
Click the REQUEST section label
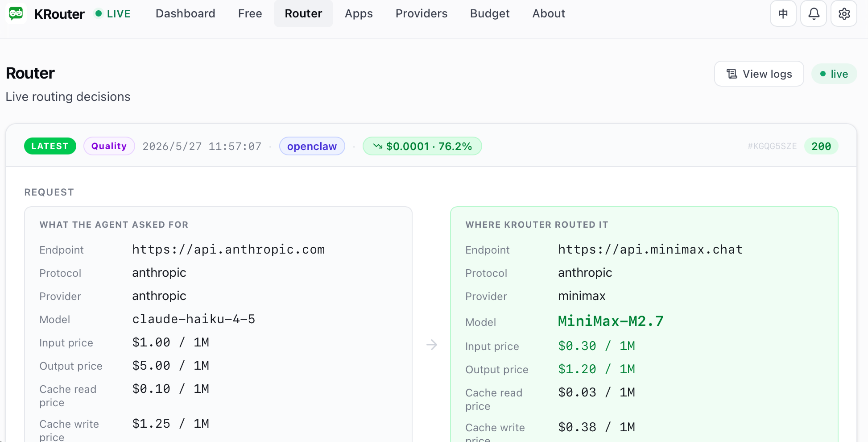tap(49, 192)
